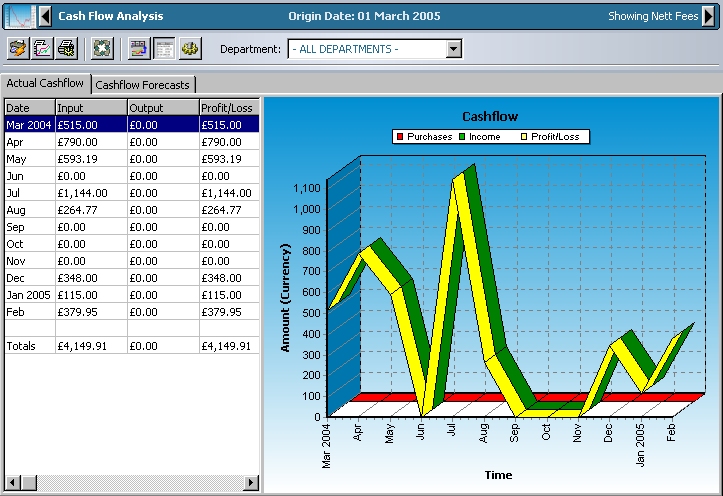Click the Cash Flow graph icon in header

(19, 16)
